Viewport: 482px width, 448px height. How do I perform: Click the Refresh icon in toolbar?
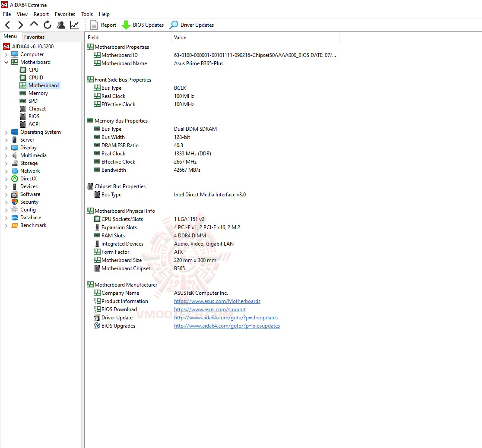point(48,25)
